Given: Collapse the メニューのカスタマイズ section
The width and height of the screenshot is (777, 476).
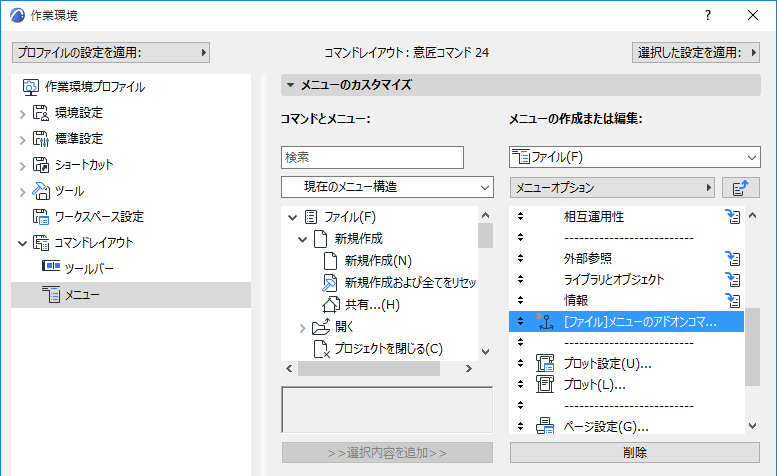Looking at the screenshot, I should tap(290, 85).
